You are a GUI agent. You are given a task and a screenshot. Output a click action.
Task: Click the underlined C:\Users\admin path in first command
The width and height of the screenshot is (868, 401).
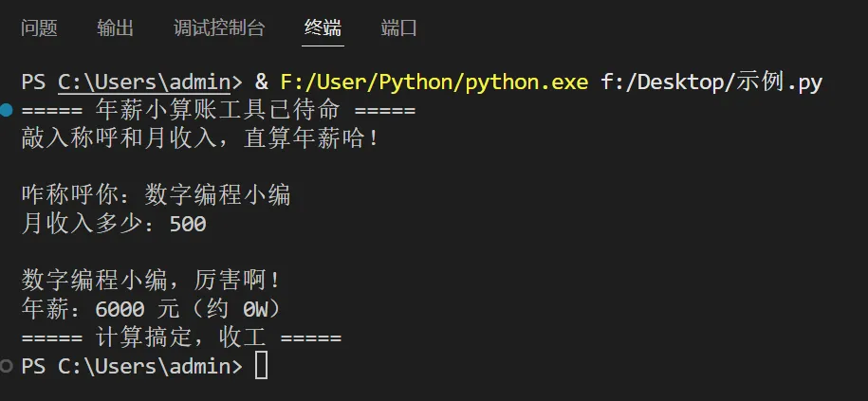[x=150, y=82]
